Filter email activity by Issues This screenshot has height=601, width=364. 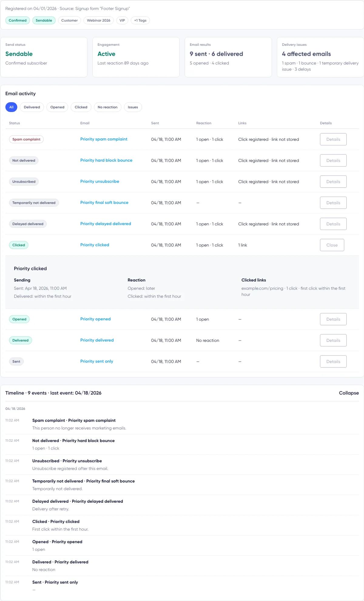[x=133, y=107]
